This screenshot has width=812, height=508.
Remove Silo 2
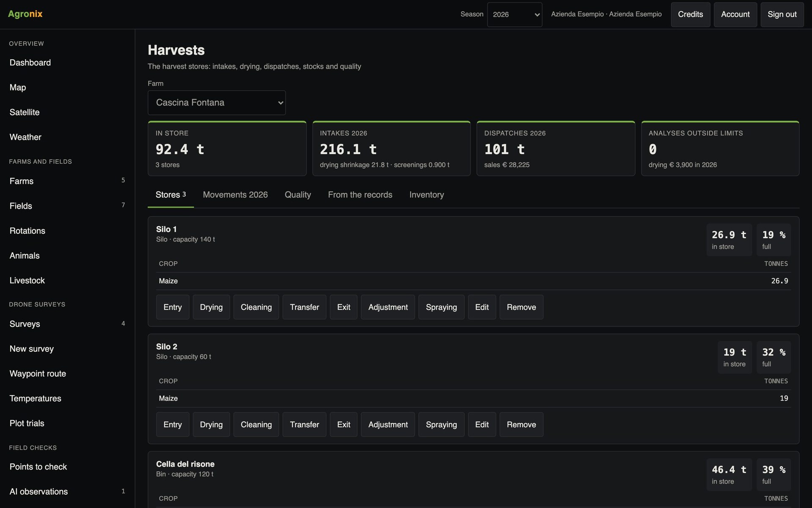tap(521, 424)
